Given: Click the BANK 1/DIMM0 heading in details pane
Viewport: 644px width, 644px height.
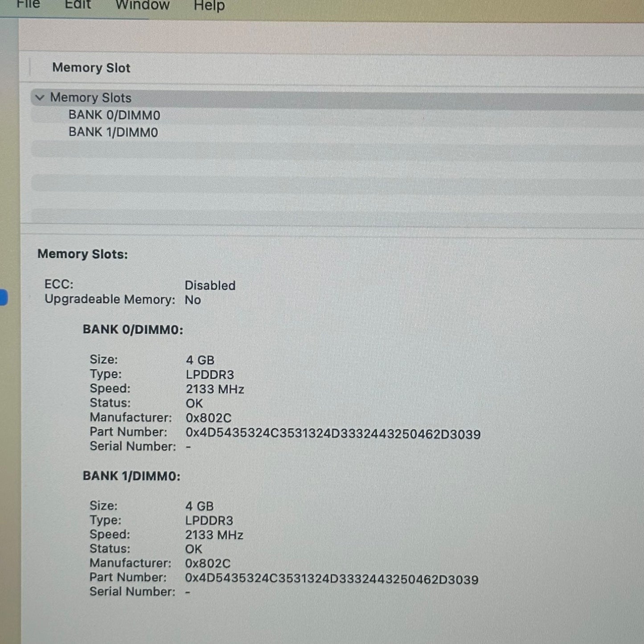Looking at the screenshot, I should point(131,476).
